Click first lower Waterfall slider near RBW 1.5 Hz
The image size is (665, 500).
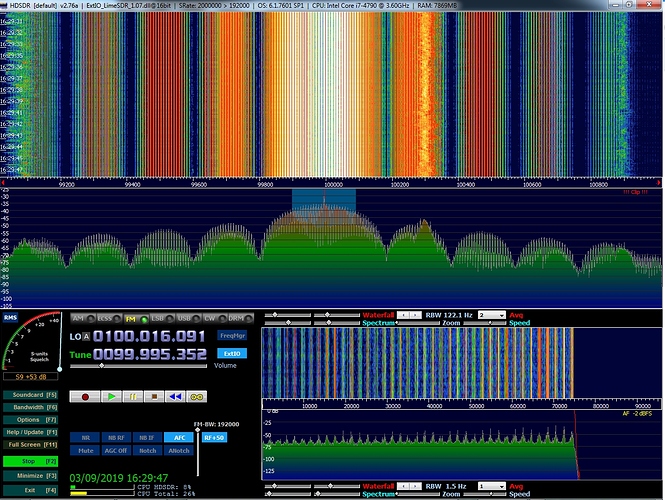click(x=288, y=486)
